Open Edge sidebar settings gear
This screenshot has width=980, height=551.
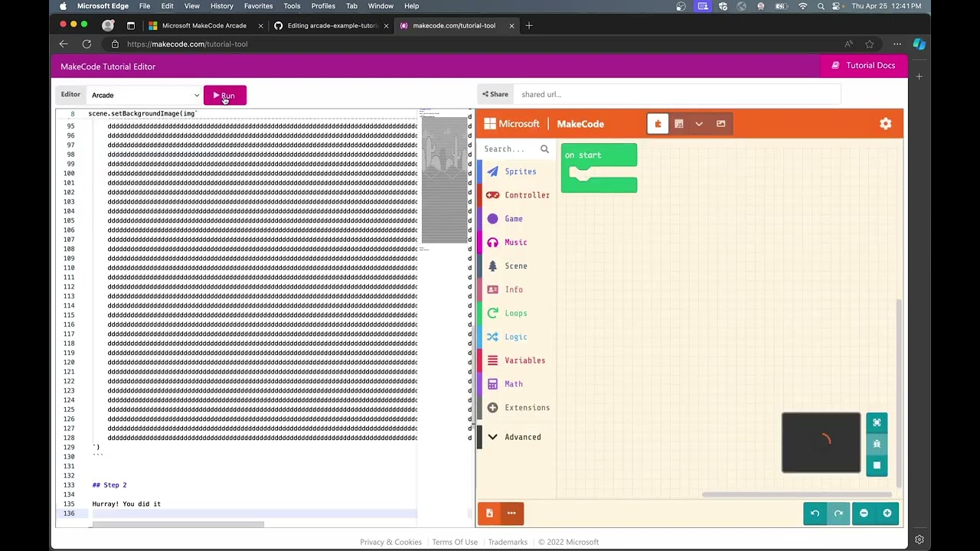(x=920, y=539)
